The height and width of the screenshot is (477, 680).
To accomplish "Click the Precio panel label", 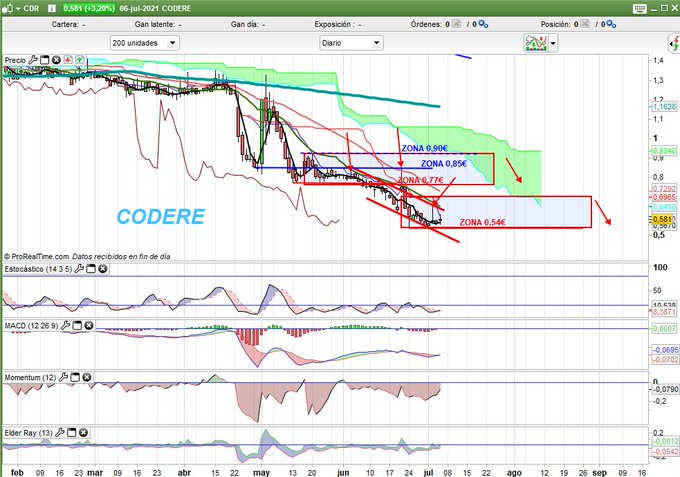I will click(15, 60).
